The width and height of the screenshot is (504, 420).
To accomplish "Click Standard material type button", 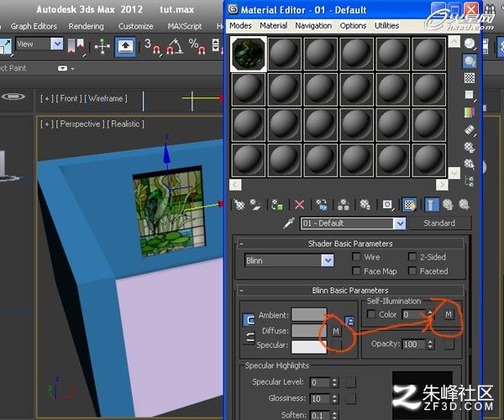I will [x=439, y=223].
